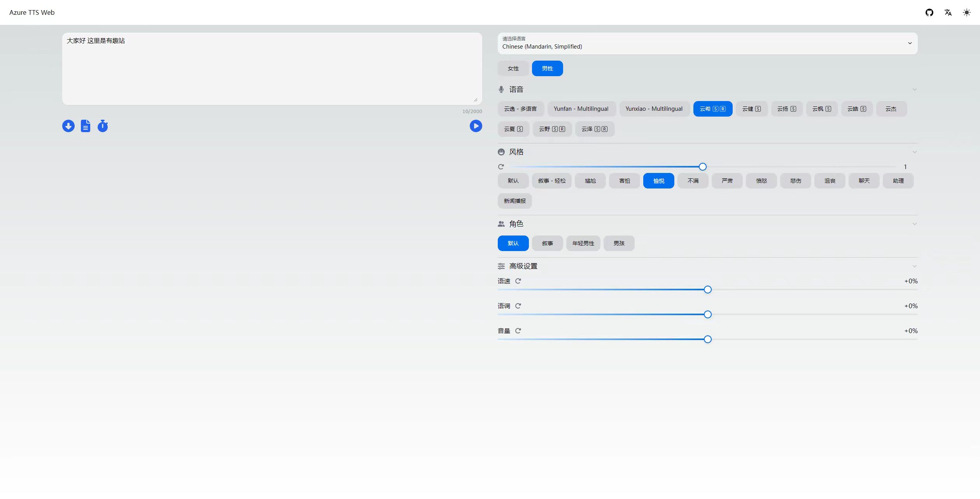980x499 pixels.
Task: Choose Yunxiao - Multilingual voice
Action: tap(654, 109)
